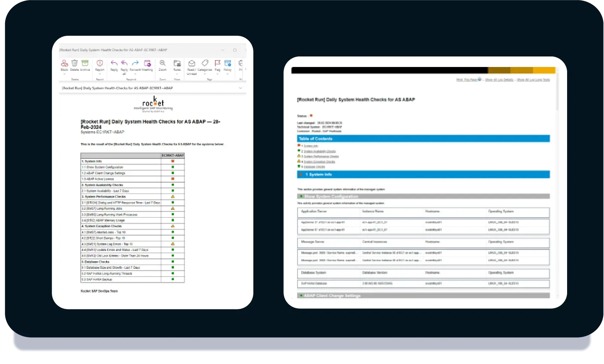The width and height of the screenshot is (604, 364).
Task: Forward the message with Forward arrow
Action: (x=135, y=63)
